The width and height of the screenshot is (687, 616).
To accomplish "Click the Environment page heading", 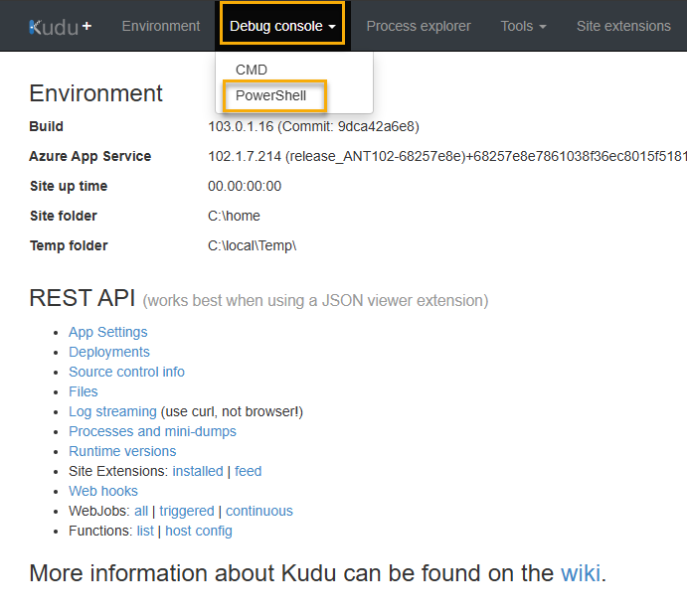I will (x=96, y=93).
